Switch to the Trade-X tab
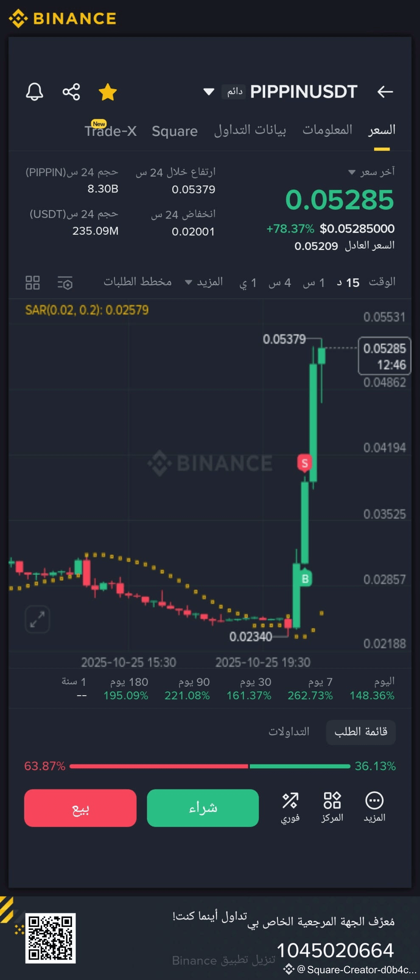The image size is (420, 980). [110, 130]
